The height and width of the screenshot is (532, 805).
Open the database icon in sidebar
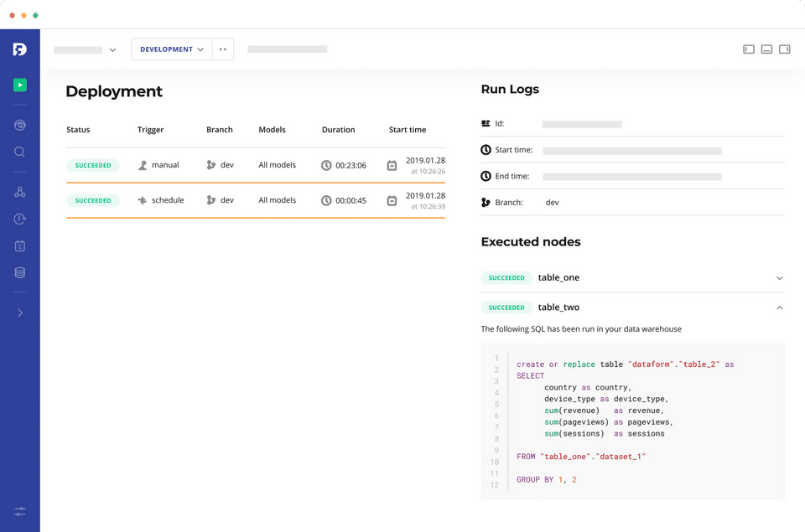click(x=20, y=272)
